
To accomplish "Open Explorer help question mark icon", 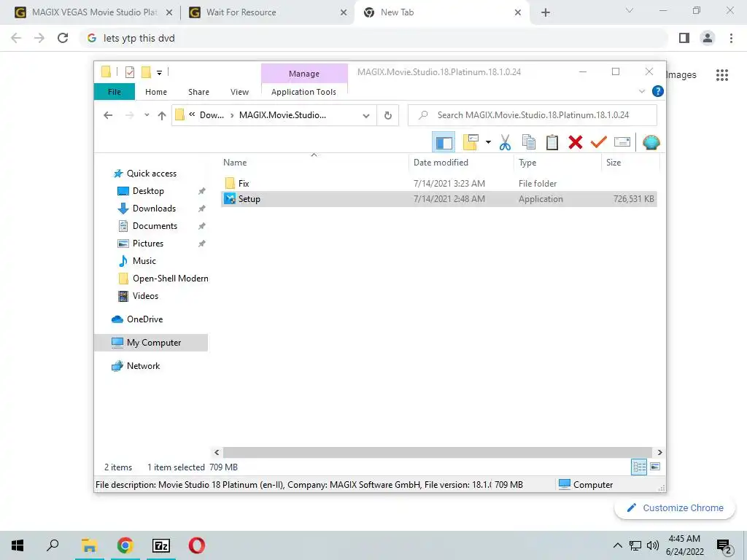I will point(657,91).
